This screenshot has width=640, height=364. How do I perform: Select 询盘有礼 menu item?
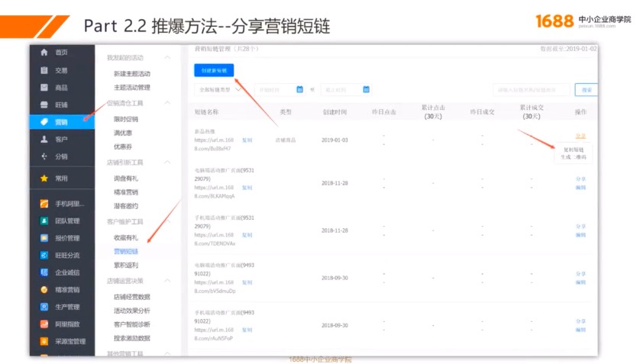126,178
